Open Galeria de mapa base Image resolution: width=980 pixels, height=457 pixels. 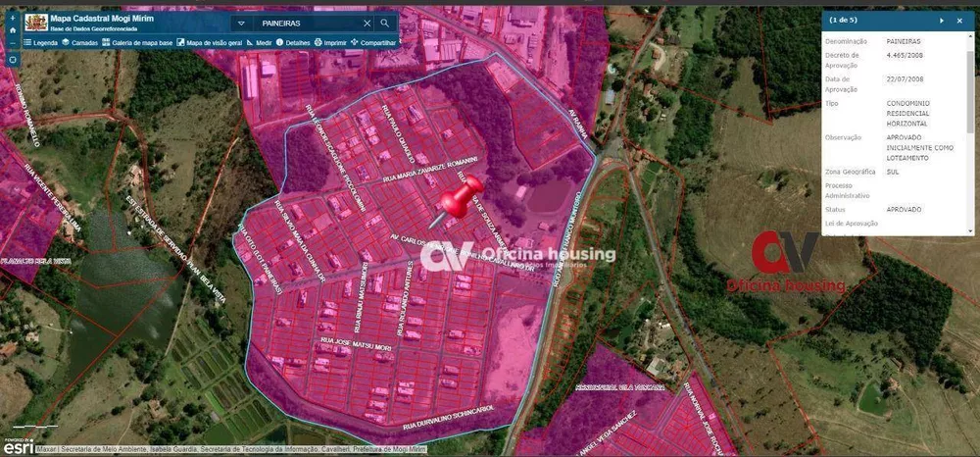(x=136, y=43)
